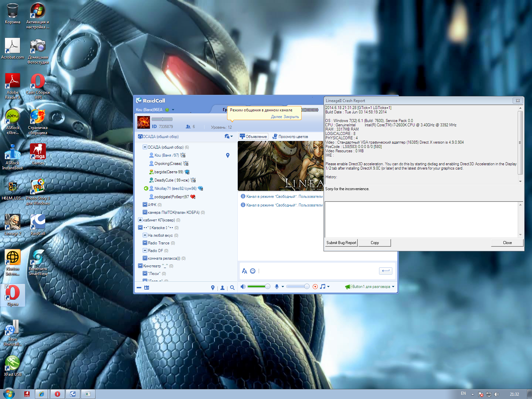Mute the speaker volume icon in RaidCall
532x399 pixels.
point(243,287)
